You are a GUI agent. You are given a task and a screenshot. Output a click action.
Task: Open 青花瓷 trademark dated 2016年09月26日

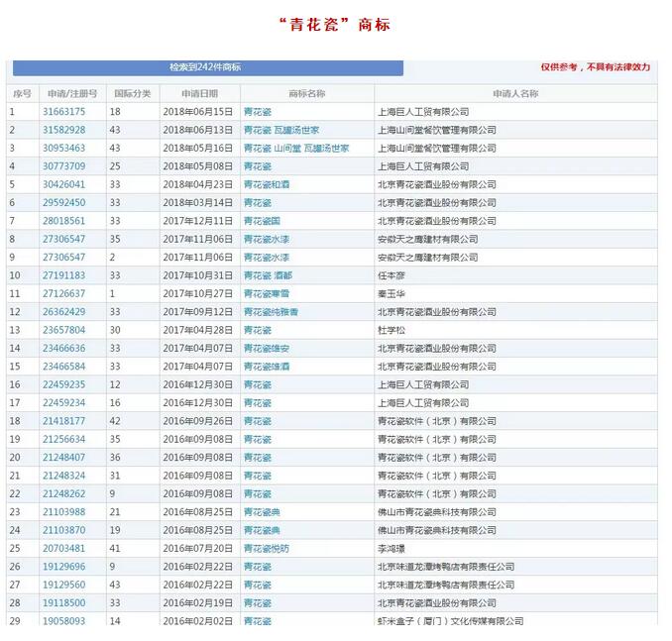pyautogui.click(x=258, y=421)
